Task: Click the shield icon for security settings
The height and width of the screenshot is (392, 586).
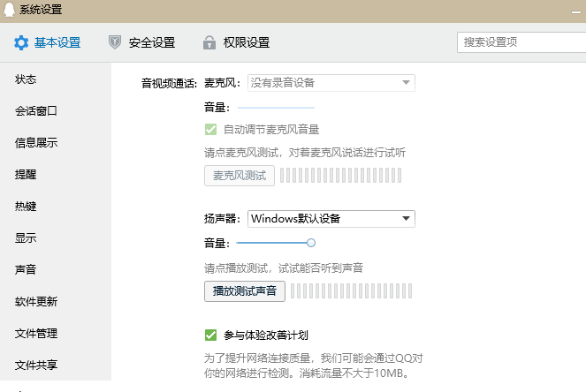Action: (115, 42)
